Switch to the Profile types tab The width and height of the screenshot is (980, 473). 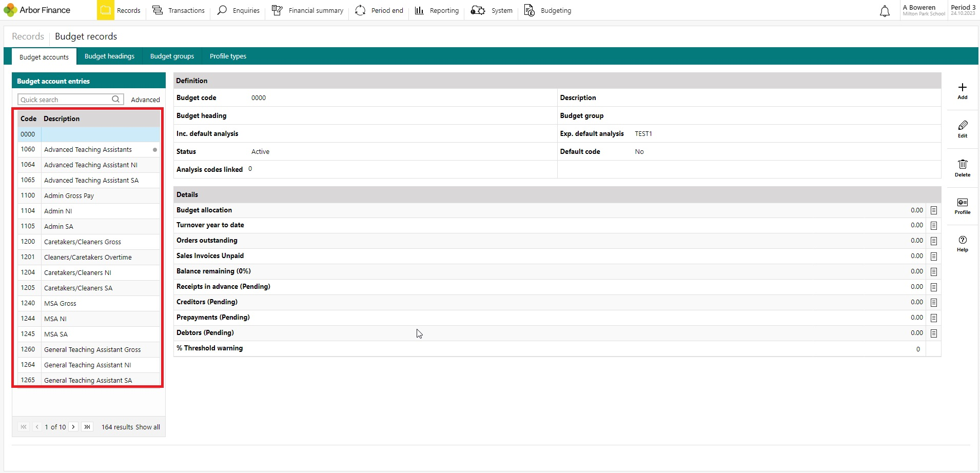pyautogui.click(x=228, y=56)
